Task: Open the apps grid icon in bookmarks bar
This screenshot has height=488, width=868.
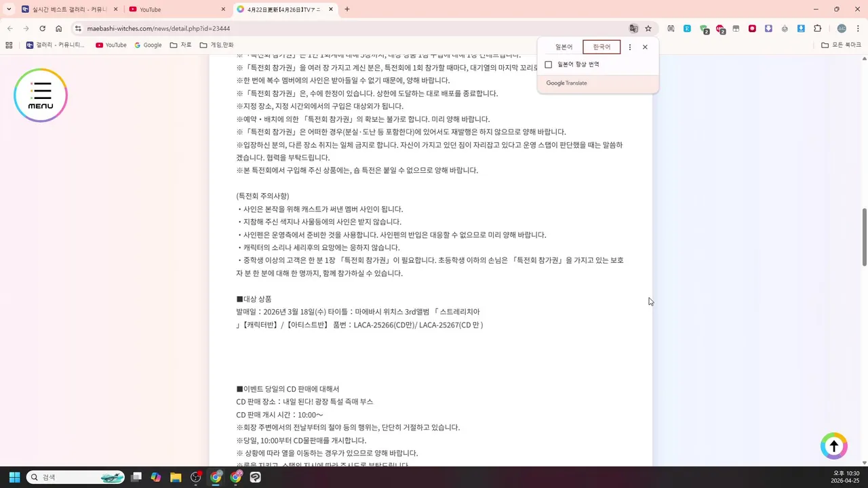Action: [x=9, y=45]
